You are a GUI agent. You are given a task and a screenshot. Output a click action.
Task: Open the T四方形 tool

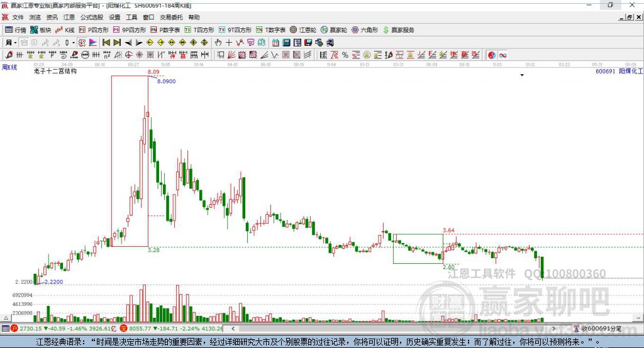click(x=199, y=30)
